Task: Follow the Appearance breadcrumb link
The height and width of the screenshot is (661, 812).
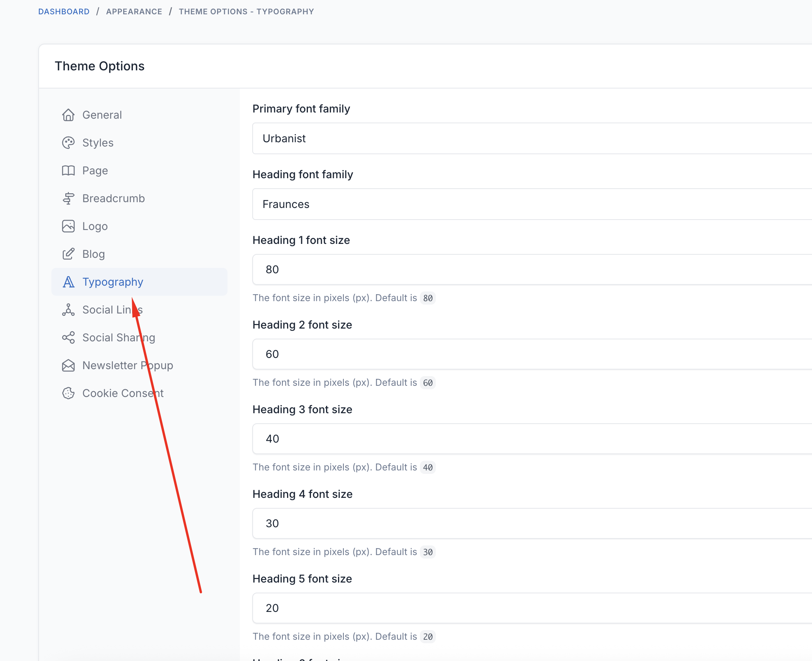Action: (134, 12)
